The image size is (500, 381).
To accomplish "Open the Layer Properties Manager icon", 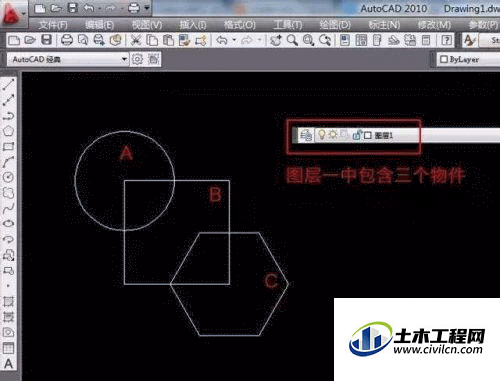I will [305, 135].
